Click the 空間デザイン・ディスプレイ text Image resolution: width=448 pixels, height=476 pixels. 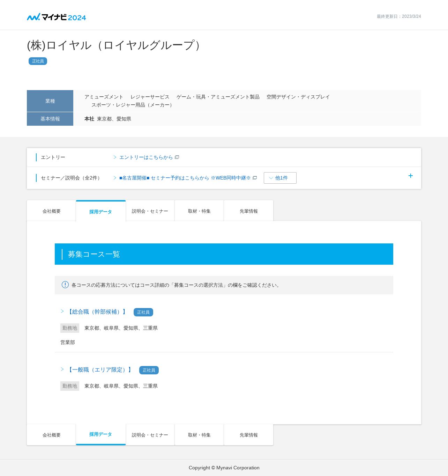[298, 97]
